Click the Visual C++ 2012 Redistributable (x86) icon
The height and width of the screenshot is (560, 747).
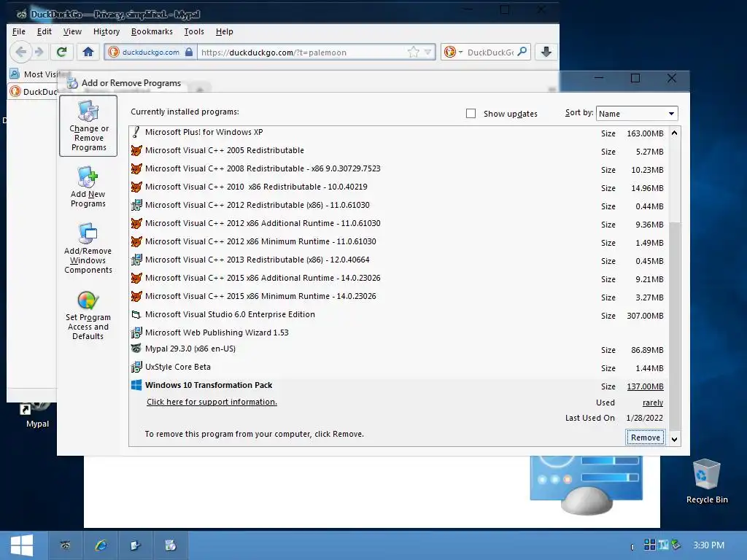(136, 205)
